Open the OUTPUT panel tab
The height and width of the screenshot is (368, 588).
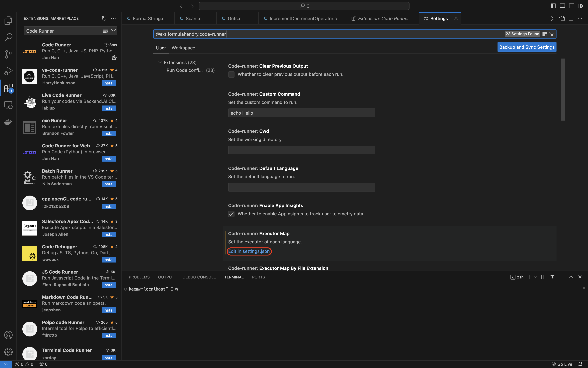pos(166,277)
